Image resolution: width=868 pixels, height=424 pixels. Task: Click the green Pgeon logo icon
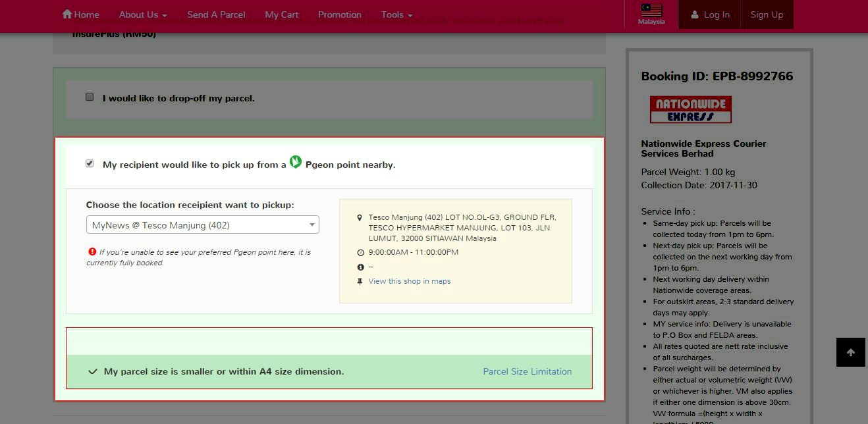point(296,163)
